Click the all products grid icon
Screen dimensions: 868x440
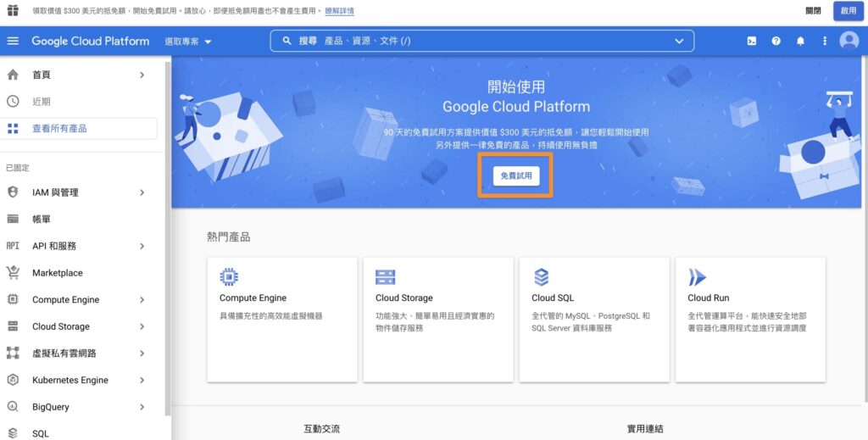coord(13,128)
